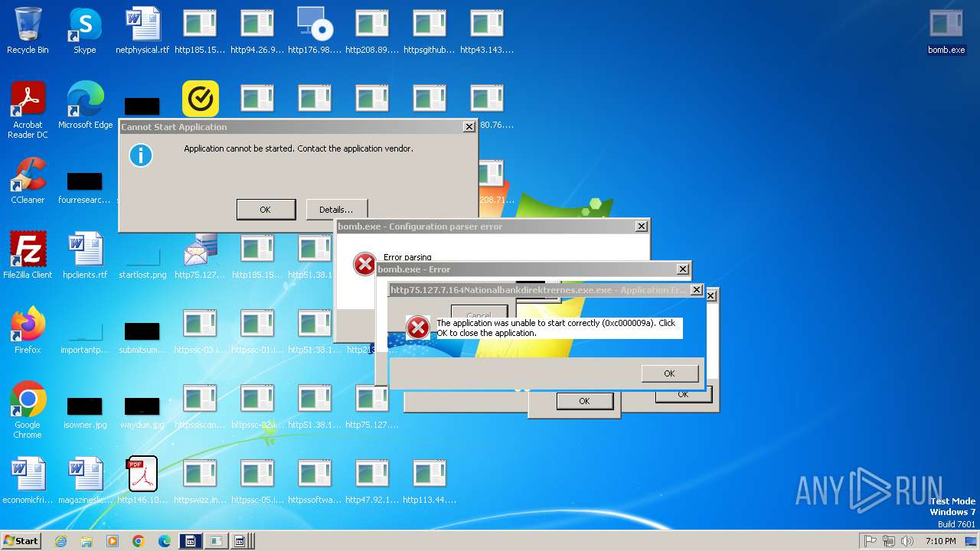Click the Show desktop button
This screenshot has height=551, width=980.
972,541
